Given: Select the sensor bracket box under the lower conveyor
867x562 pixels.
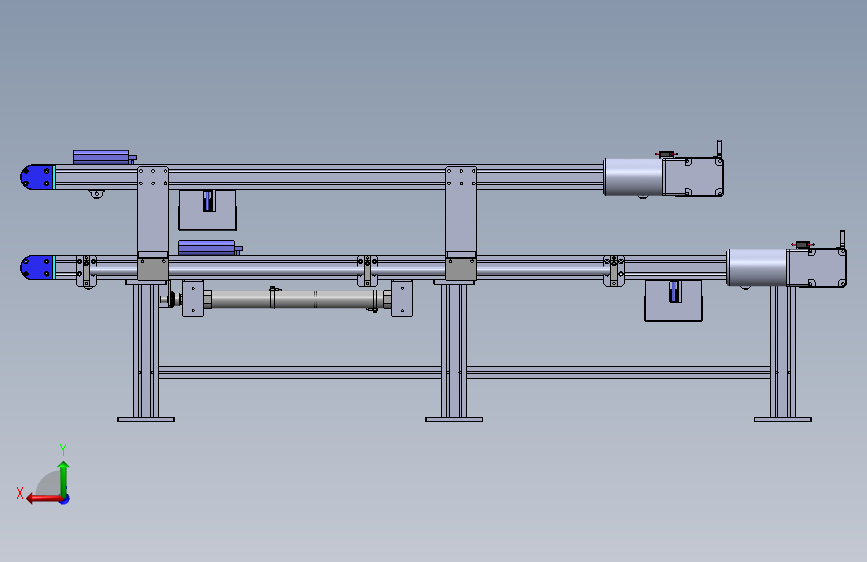Looking at the screenshot, I should [673, 300].
